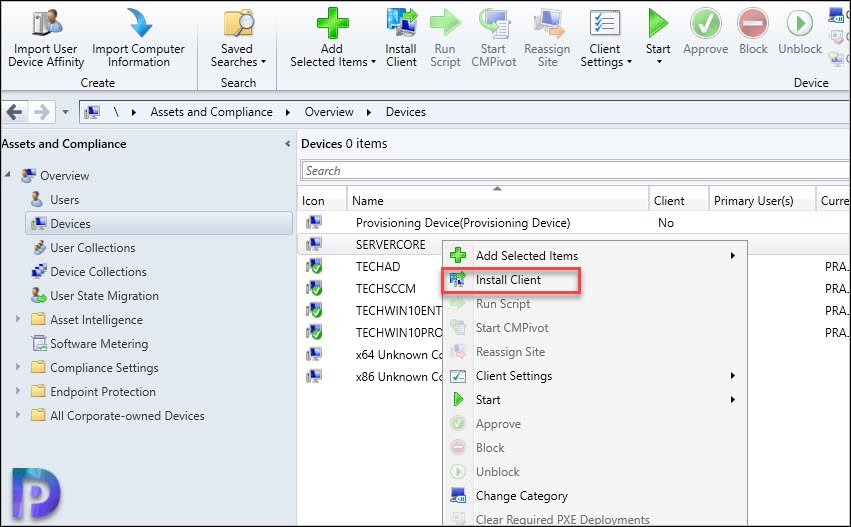Collapse the Overview tree node
The width and height of the screenshot is (851, 527).
8,175
